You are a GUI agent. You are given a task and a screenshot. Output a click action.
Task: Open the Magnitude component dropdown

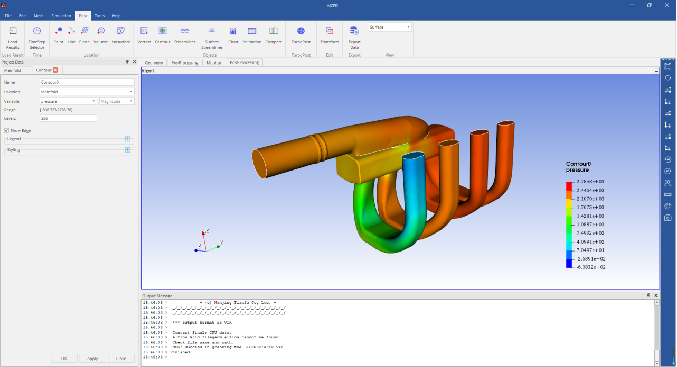click(117, 101)
